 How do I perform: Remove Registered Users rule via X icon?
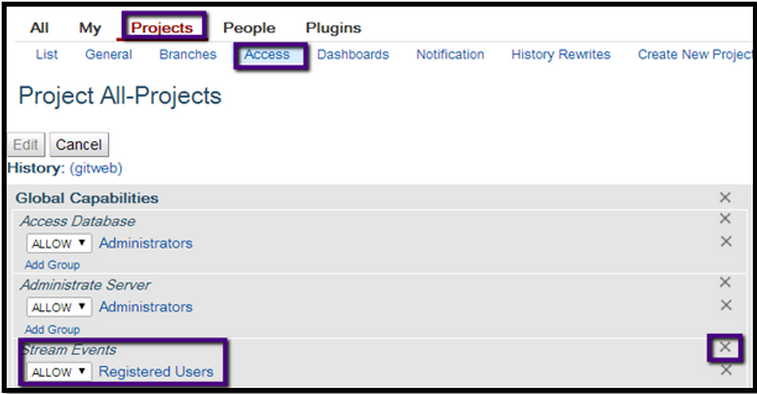click(726, 370)
